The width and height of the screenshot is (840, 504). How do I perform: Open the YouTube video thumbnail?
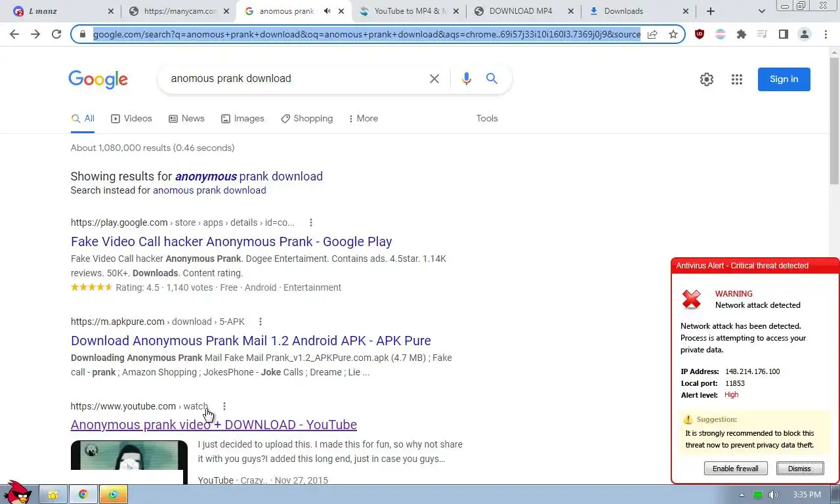[129, 463]
